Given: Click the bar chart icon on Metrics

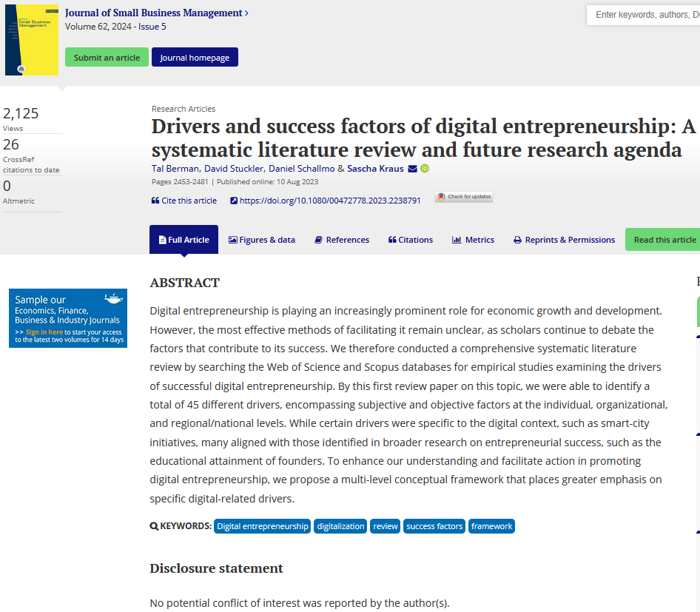Looking at the screenshot, I should (457, 241).
